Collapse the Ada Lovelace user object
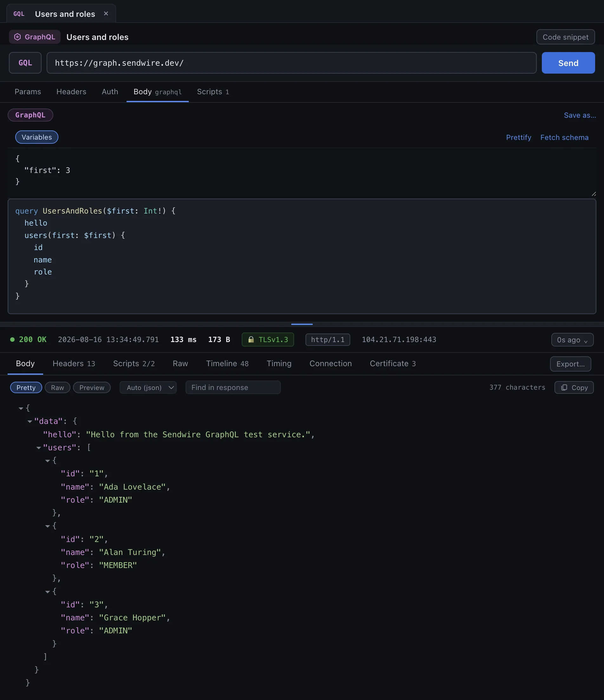The image size is (604, 700). (x=48, y=461)
